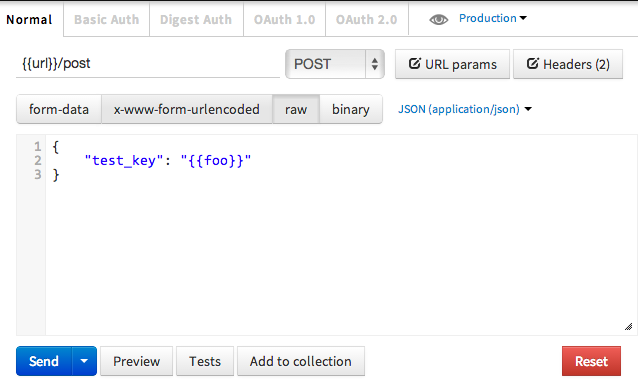The height and width of the screenshot is (386, 638).
Task: Expand the JSON (application/json) type dropdown
Action: click(x=465, y=109)
